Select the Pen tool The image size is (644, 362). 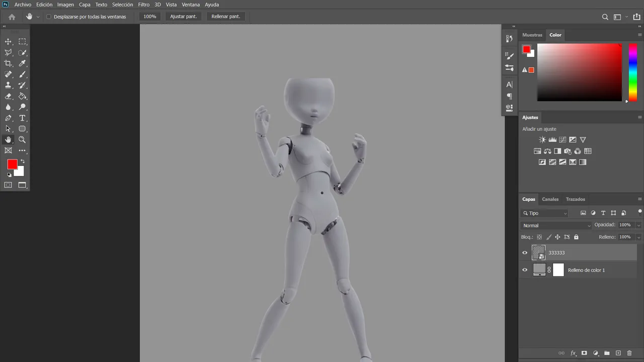[8, 118]
